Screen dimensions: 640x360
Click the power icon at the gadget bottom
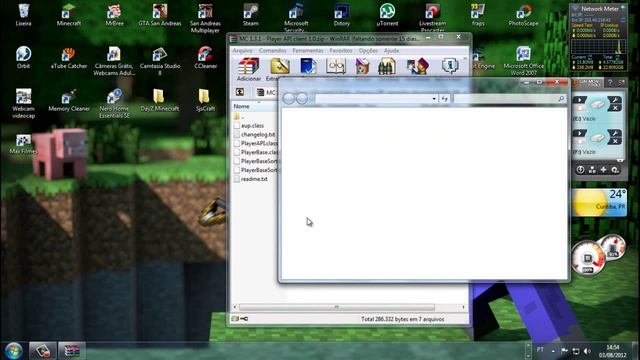pos(580,170)
